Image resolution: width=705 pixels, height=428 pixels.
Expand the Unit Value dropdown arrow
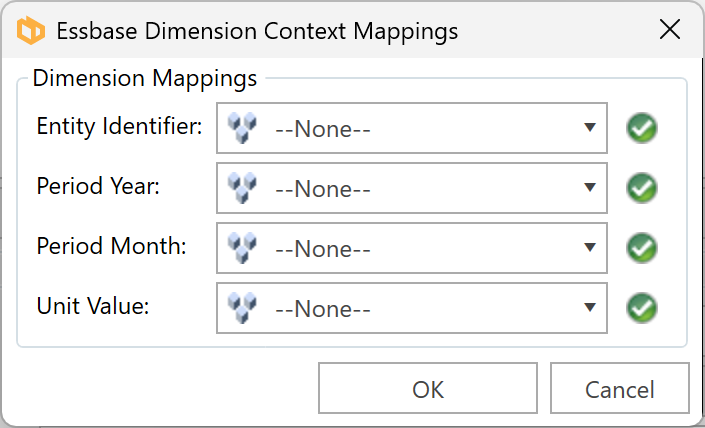[x=592, y=308]
